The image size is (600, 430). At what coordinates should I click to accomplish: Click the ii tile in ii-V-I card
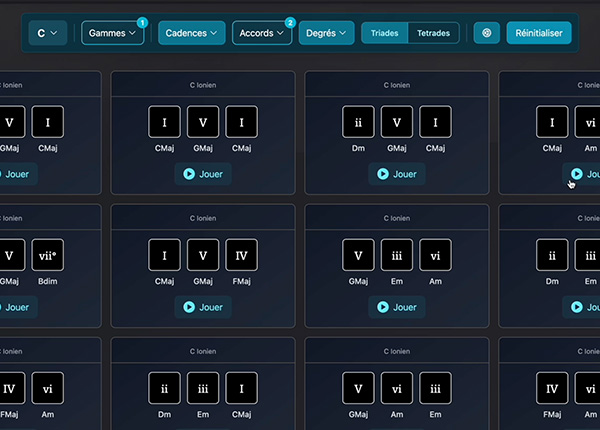358,123
